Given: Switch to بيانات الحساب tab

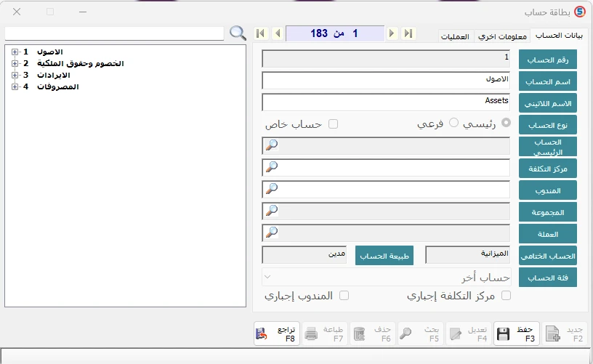Looking at the screenshot, I should [559, 36].
